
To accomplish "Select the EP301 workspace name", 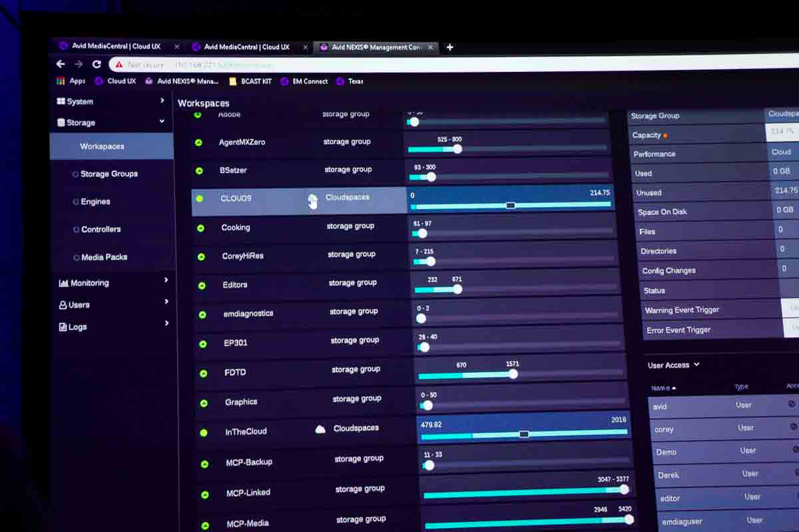I will coord(236,344).
